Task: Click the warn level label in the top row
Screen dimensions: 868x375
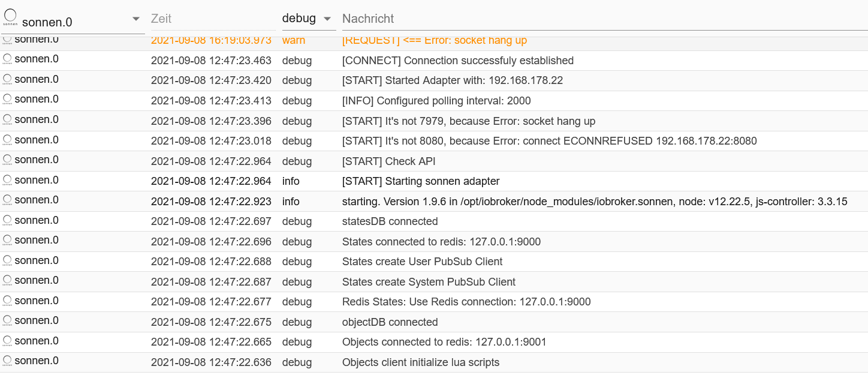Action: [x=294, y=41]
